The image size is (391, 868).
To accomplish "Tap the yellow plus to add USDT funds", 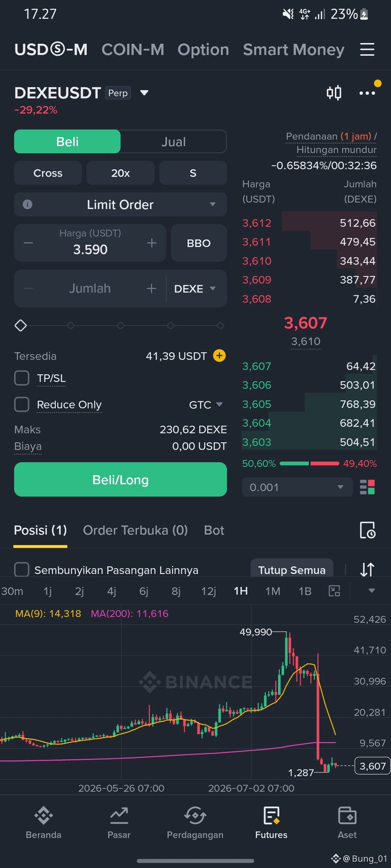I will pos(219,356).
